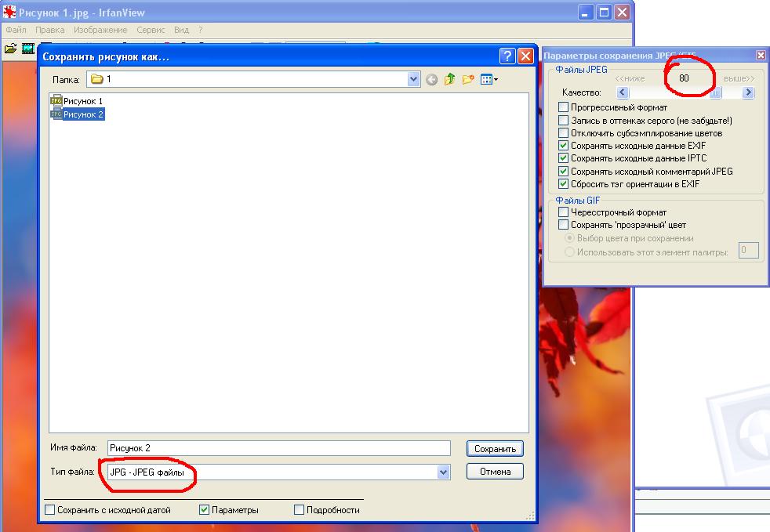Click the Имя файла text field
Viewport: 770px width, 532px height.
[x=278, y=448]
